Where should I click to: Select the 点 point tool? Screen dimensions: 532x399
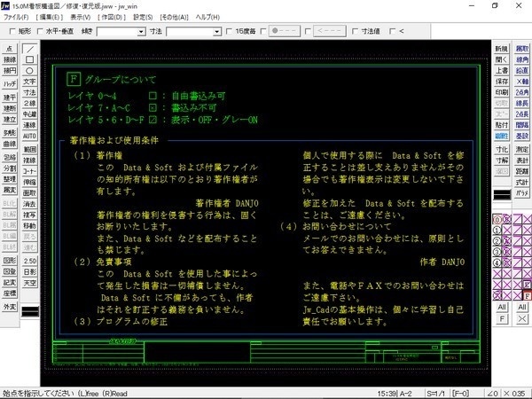(10, 49)
